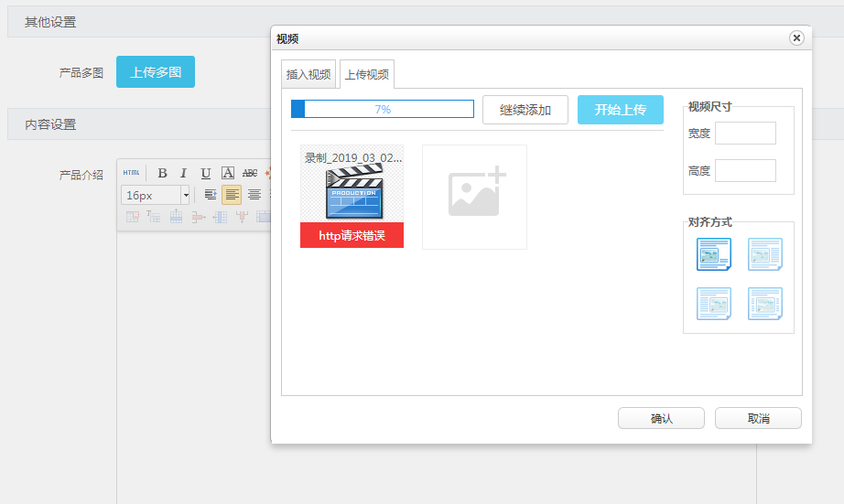The image size is (844, 504).
Task: Select float-left video alignment (top-right option)
Action: click(x=764, y=254)
